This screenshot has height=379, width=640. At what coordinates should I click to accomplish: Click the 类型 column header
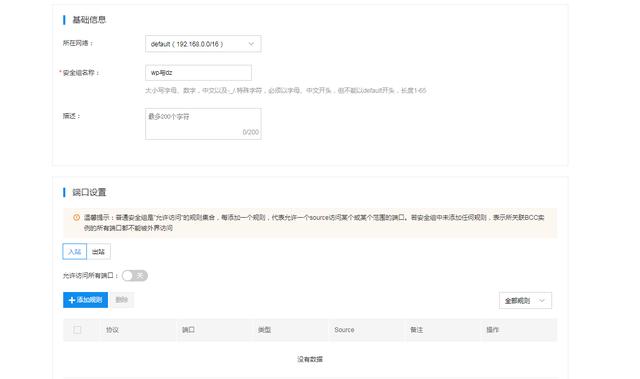click(264, 330)
